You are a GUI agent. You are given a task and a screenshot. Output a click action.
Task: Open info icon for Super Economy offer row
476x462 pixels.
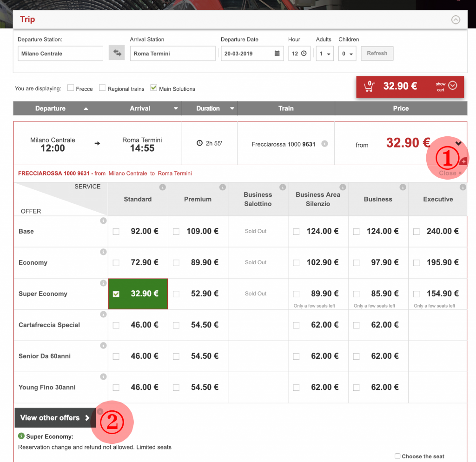[103, 283]
